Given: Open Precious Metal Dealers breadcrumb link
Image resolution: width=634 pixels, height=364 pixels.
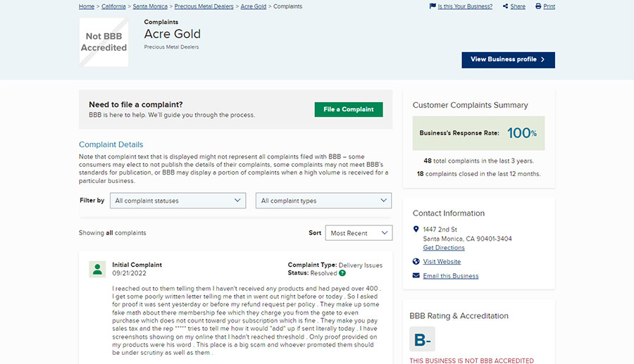Looking at the screenshot, I should [204, 6].
